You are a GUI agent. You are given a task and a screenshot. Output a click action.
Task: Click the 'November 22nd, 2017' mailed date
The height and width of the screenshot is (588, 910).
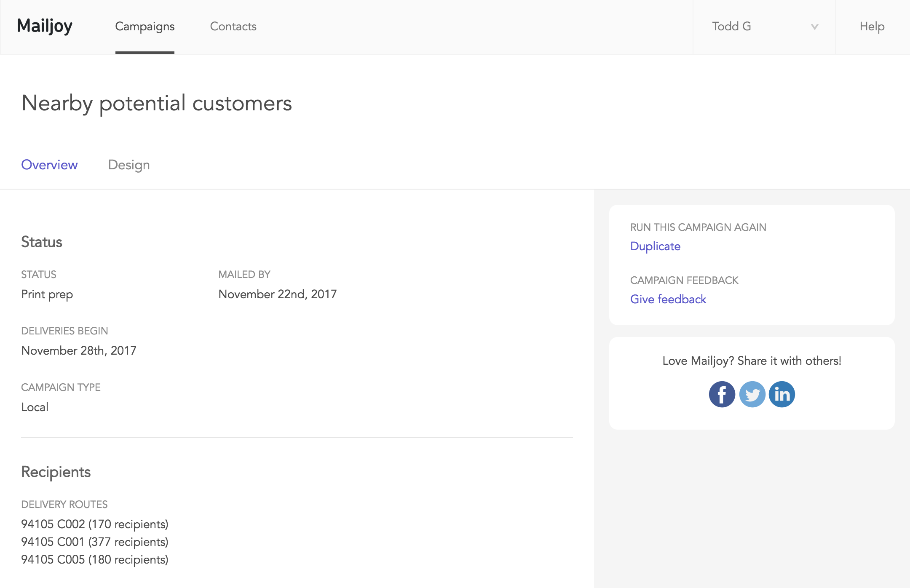pyautogui.click(x=278, y=294)
